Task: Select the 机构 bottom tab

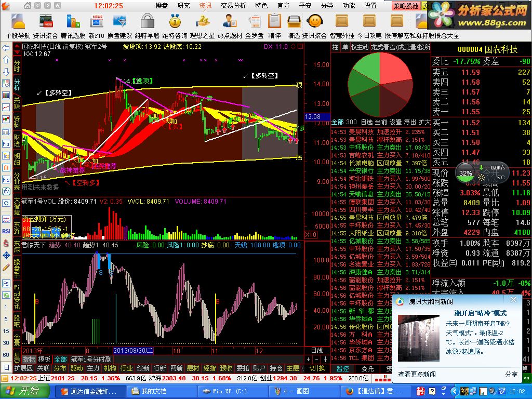Action: (x=110, y=368)
